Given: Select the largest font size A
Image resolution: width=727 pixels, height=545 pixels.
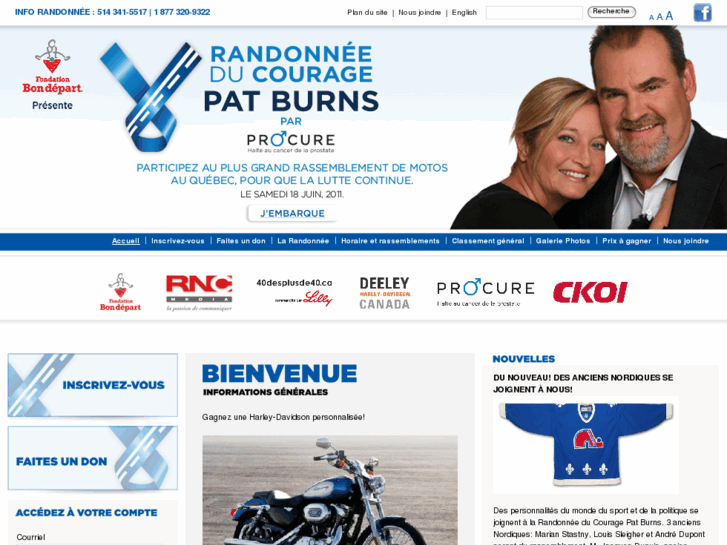Looking at the screenshot, I should coord(669,16).
